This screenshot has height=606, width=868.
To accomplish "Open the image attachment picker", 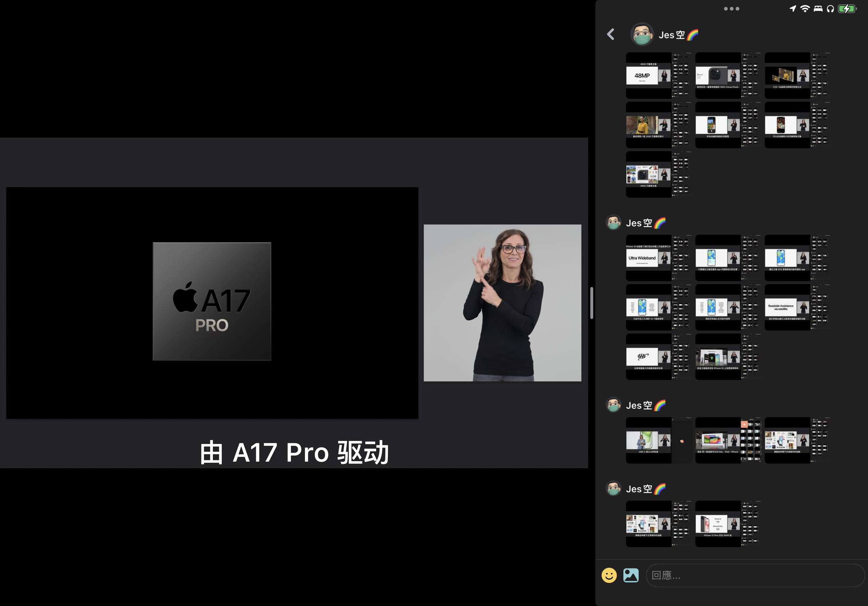I will point(631,575).
